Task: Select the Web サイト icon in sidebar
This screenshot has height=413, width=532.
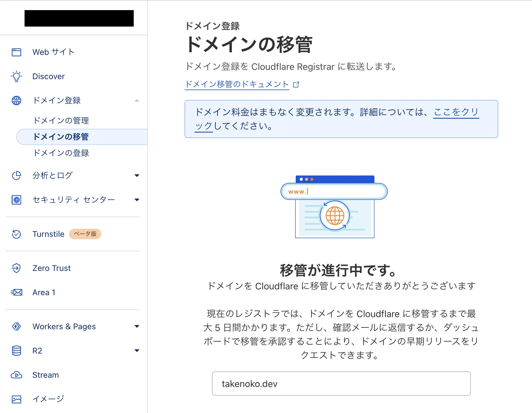Action: (16, 52)
